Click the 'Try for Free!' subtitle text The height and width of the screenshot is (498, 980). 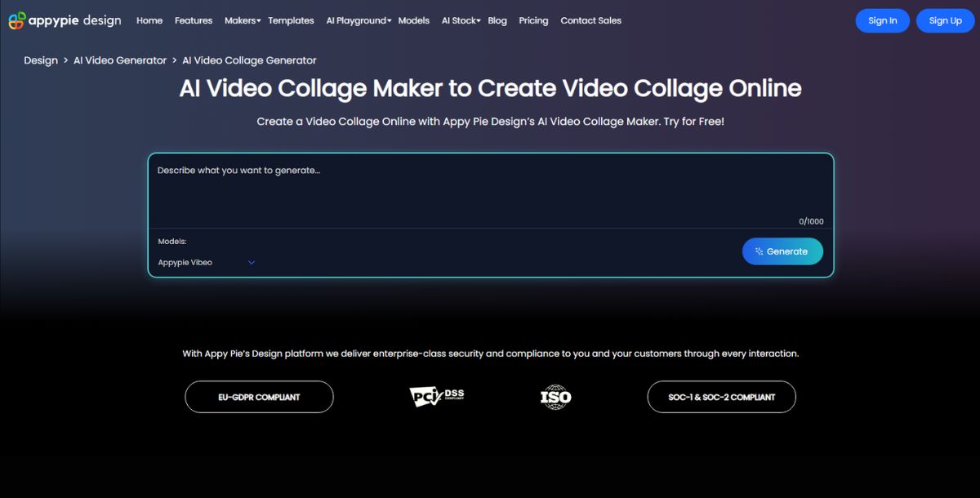click(x=693, y=122)
